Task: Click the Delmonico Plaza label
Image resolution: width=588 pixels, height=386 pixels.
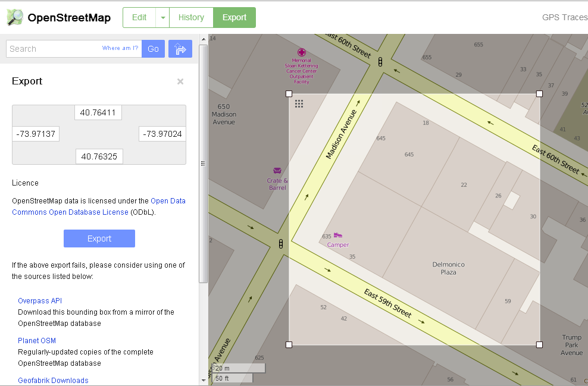Action: 449,268
